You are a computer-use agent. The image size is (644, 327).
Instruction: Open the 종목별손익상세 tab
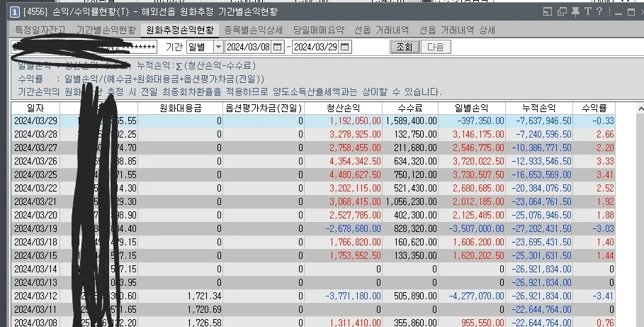click(253, 30)
